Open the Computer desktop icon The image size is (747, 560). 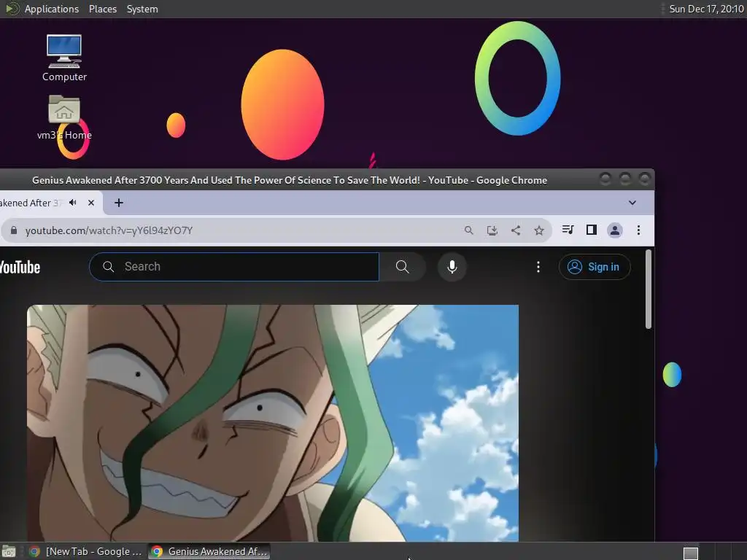pos(64,58)
